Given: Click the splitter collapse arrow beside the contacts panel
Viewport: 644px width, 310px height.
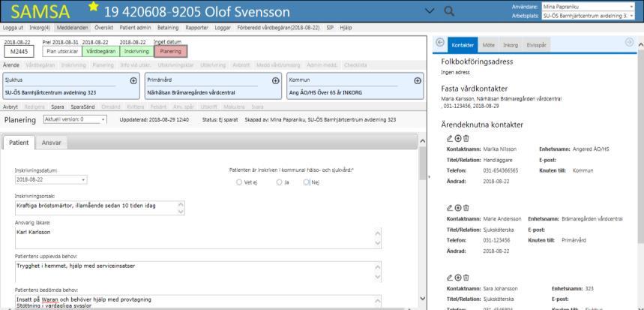Looking at the screenshot, I should (x=429, y=176).
